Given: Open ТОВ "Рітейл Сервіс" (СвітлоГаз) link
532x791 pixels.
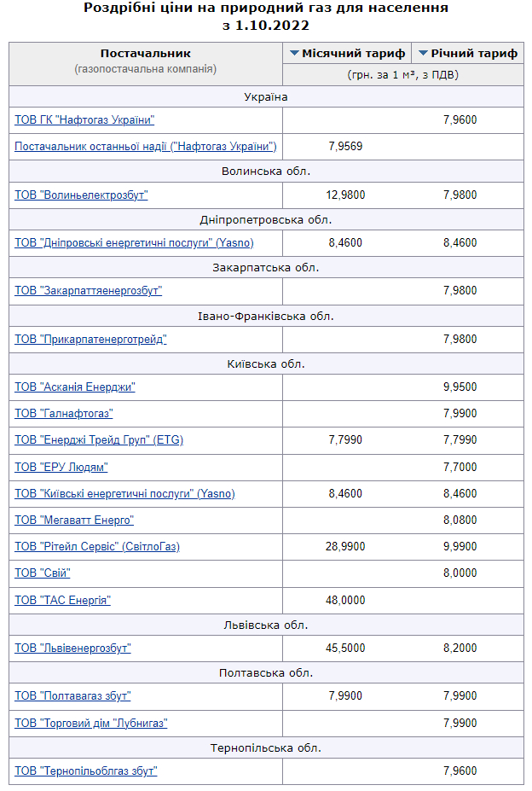Looking at the screenshot, I should [97, 547].
